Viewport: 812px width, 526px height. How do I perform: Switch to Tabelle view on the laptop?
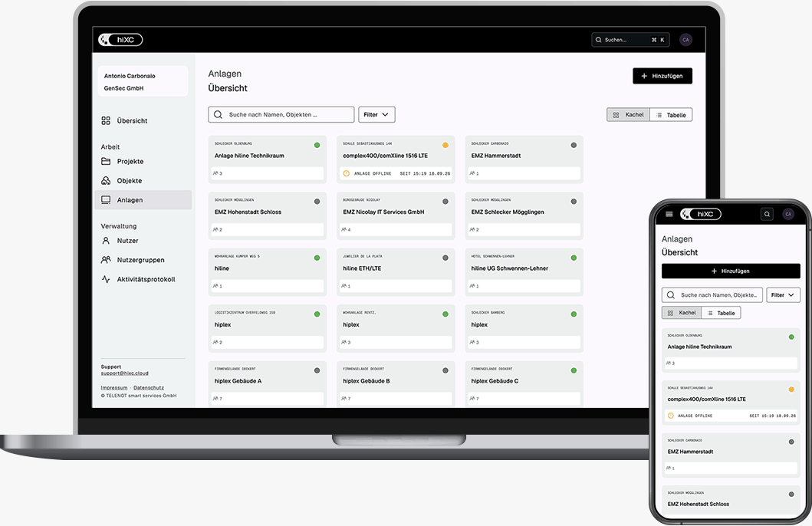[x=671, y=115]
